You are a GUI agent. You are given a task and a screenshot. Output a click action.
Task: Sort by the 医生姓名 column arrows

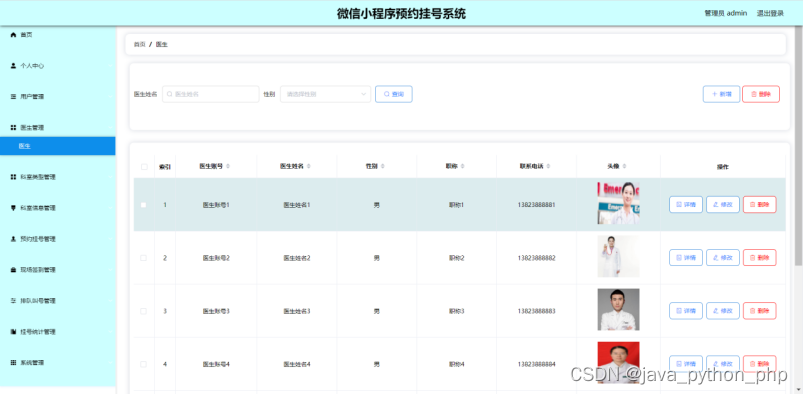click(308, 167)
